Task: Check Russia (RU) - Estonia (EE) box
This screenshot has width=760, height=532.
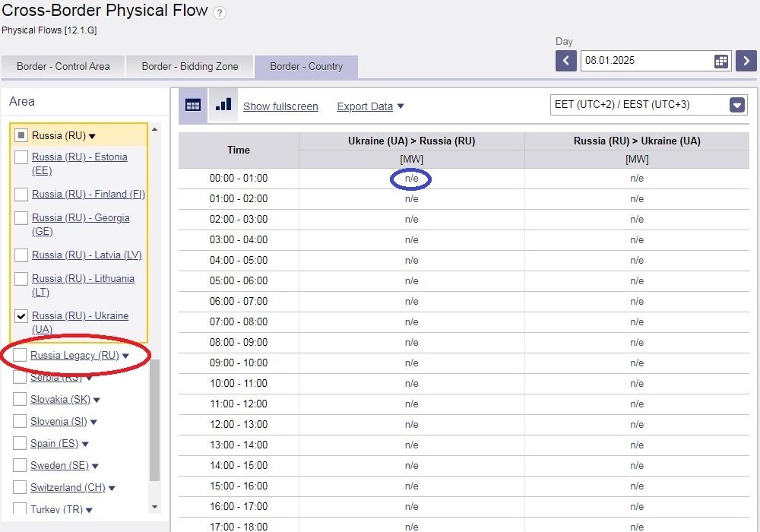Action: tap(21, 157)
